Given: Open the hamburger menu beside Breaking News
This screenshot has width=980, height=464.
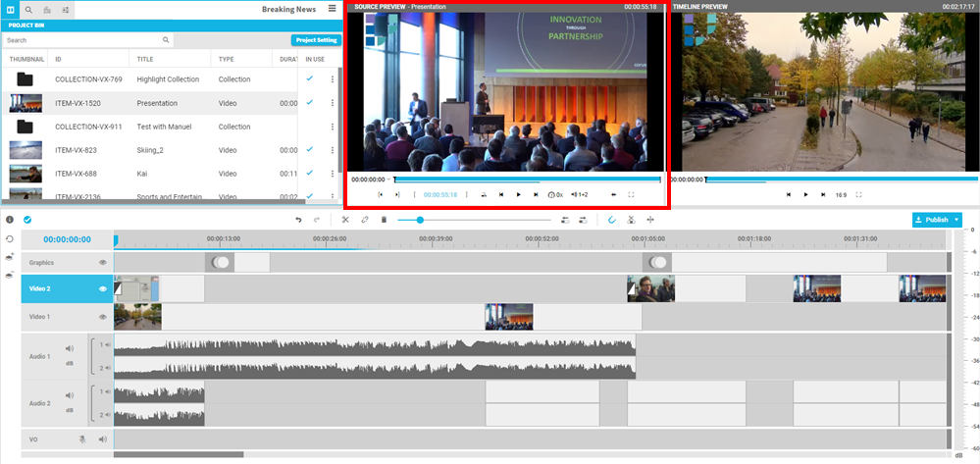Looking at the screenshot, I should 332,9.
